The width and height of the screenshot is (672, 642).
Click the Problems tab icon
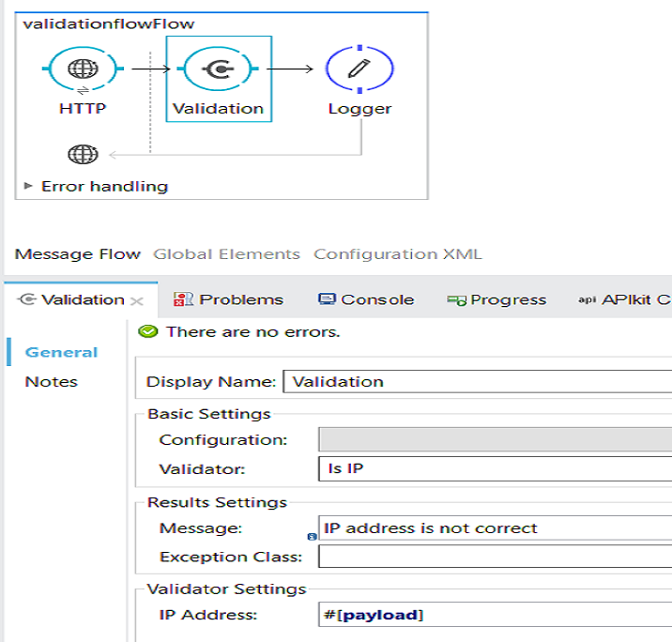pos(184,299)
